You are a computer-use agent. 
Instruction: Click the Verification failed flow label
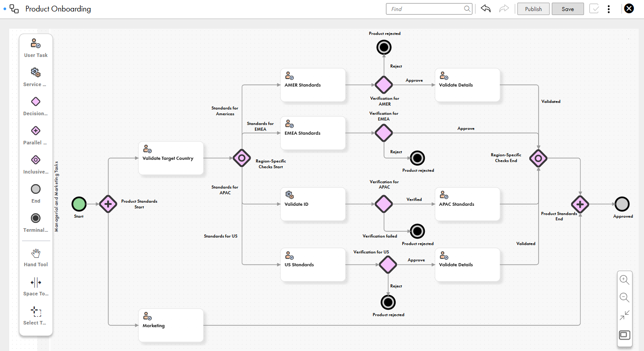tap(380, 236)
